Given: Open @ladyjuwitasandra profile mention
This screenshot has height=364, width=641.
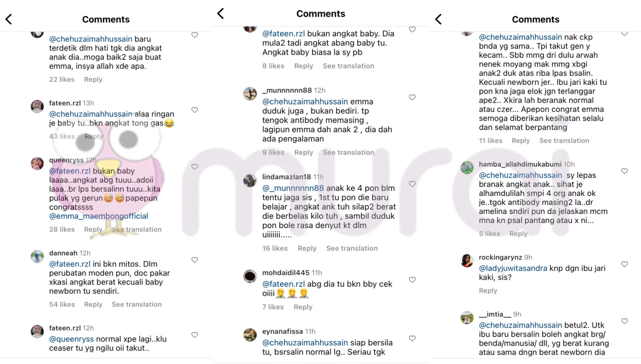Looking at the screenshot, I should (x=513, y=268).
